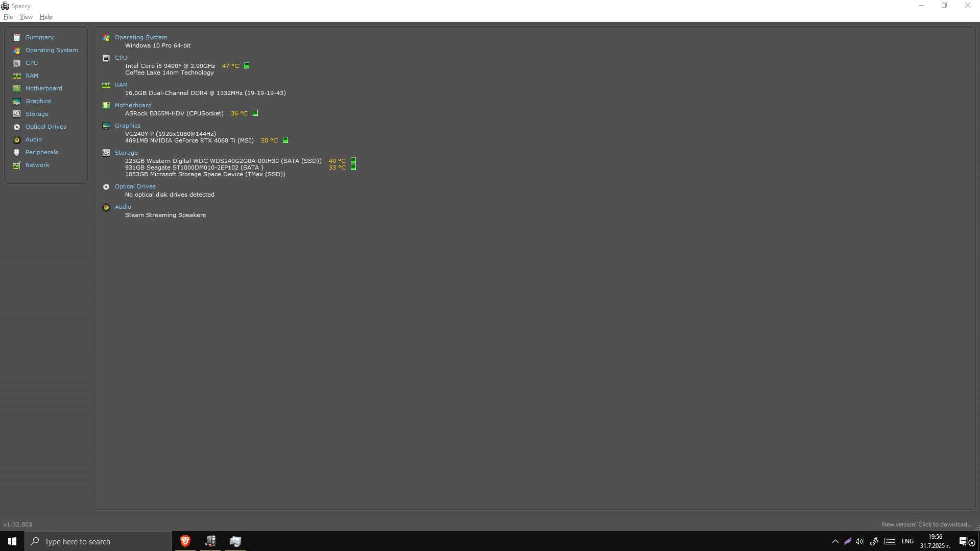Open the Storage heading link in summary

coord(126,153)
